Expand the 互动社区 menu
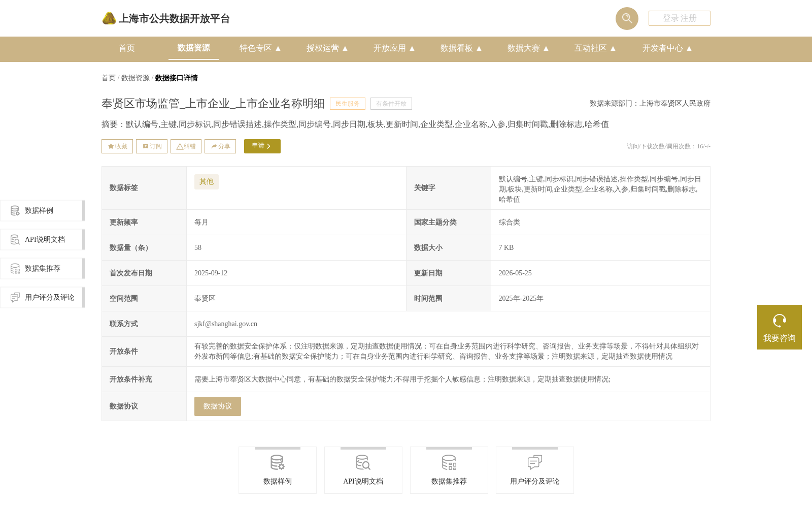This screenshot has height=508, width=812. [595, 48]
